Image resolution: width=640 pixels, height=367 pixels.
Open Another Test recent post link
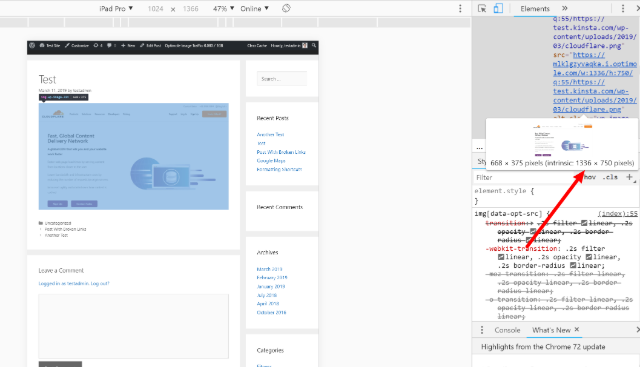[270, 134]
